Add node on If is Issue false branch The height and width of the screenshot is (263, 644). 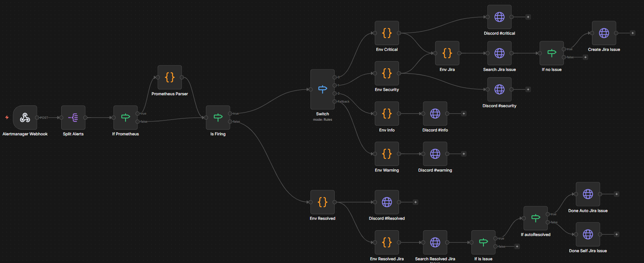(517, 246)
